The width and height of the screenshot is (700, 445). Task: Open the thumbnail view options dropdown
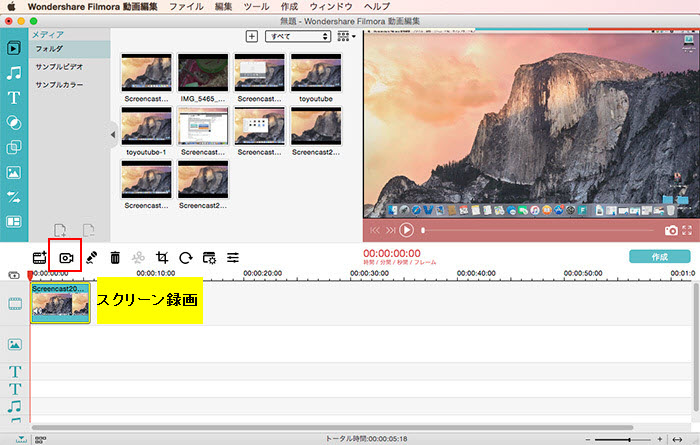coord(346,37)
